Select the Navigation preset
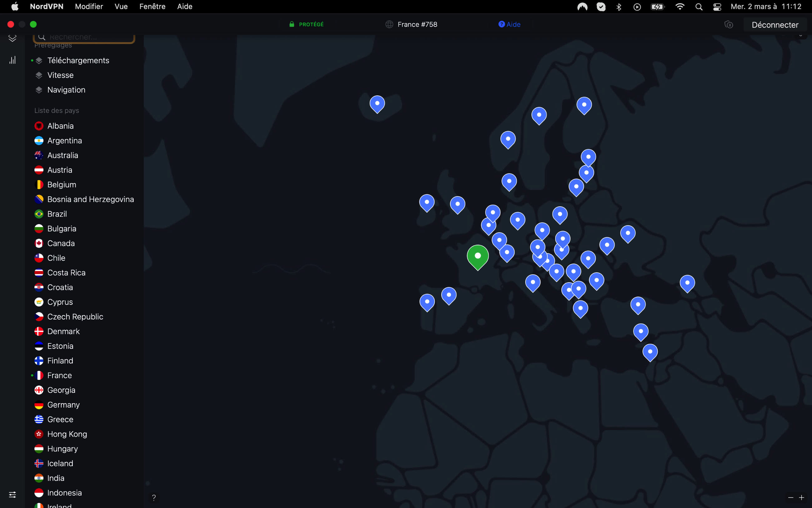 tap(67, 90)
